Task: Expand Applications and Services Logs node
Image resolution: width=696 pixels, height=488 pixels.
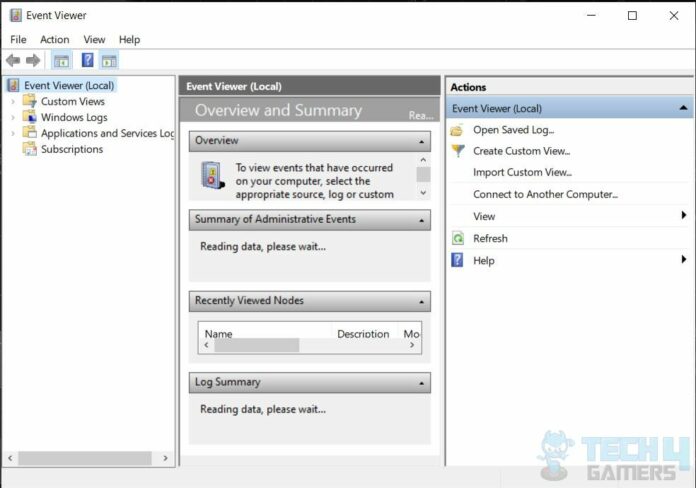Action: click(13, 133)
